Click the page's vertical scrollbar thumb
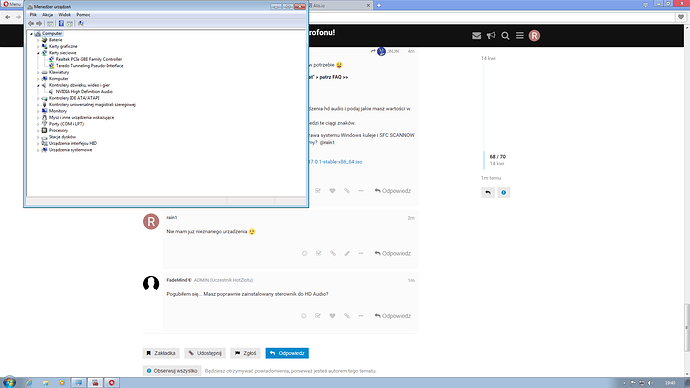 pos(686,328)
